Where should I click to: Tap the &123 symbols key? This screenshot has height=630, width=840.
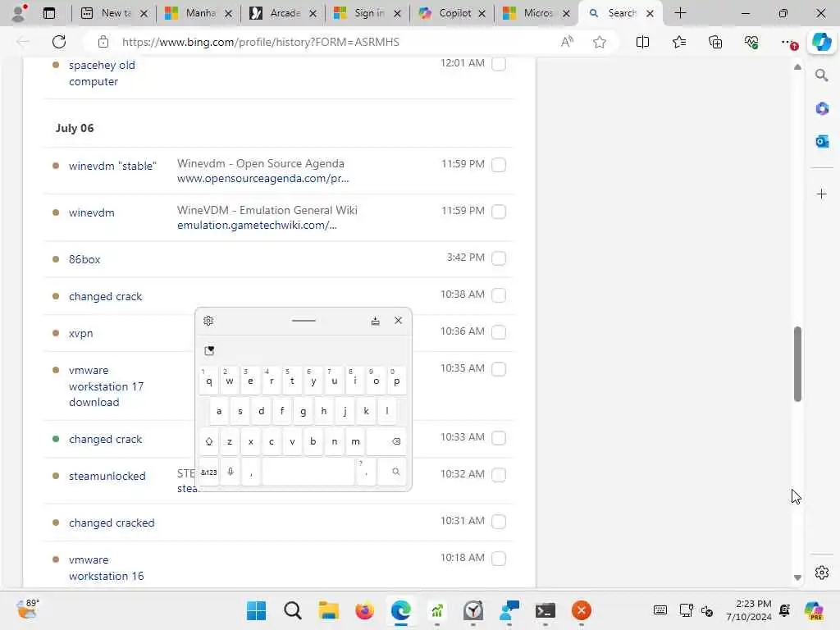tap(209, 472)
